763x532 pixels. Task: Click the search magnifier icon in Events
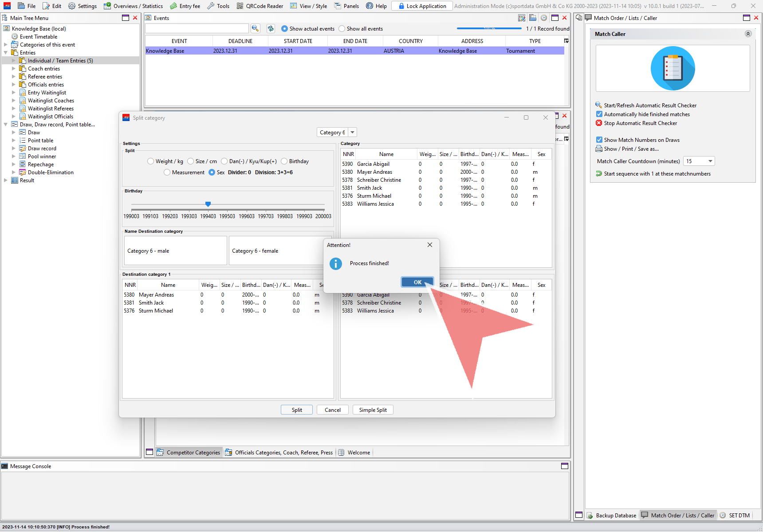click(255, 28)
